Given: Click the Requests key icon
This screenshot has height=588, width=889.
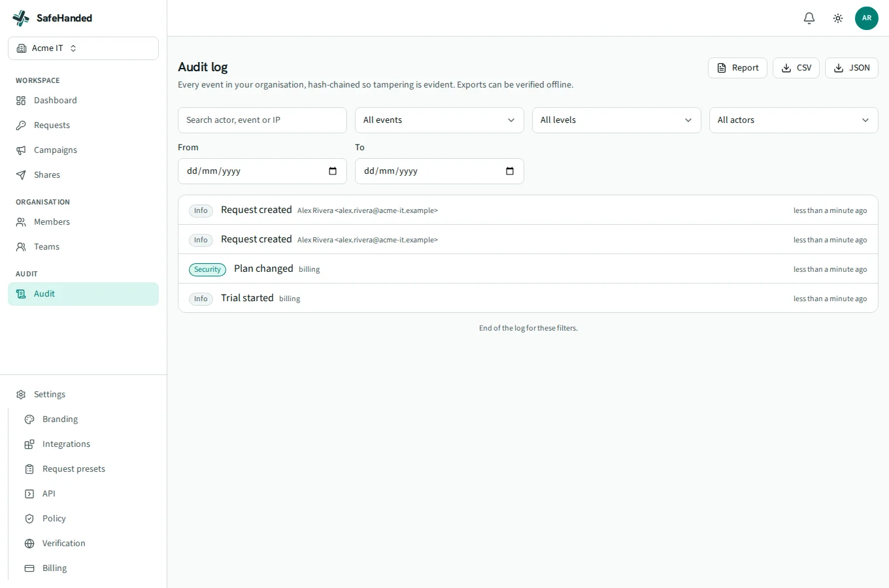Looking at the screenshot, I should [21, 125].
